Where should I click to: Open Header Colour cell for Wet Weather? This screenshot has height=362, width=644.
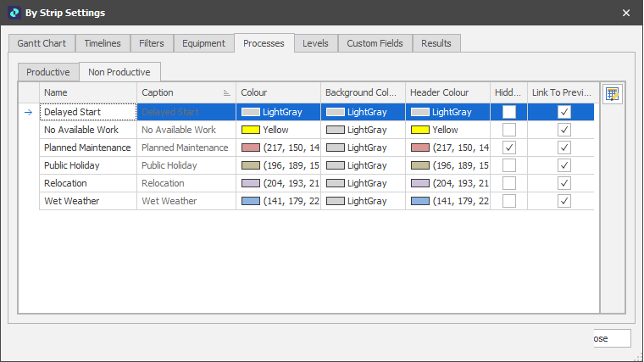(447, 201)
